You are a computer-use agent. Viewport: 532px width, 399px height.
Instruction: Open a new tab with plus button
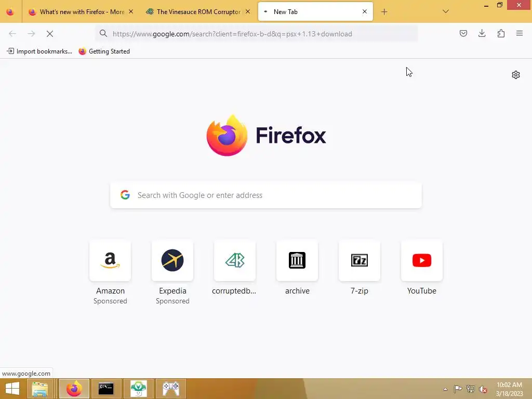pos(384,12)
